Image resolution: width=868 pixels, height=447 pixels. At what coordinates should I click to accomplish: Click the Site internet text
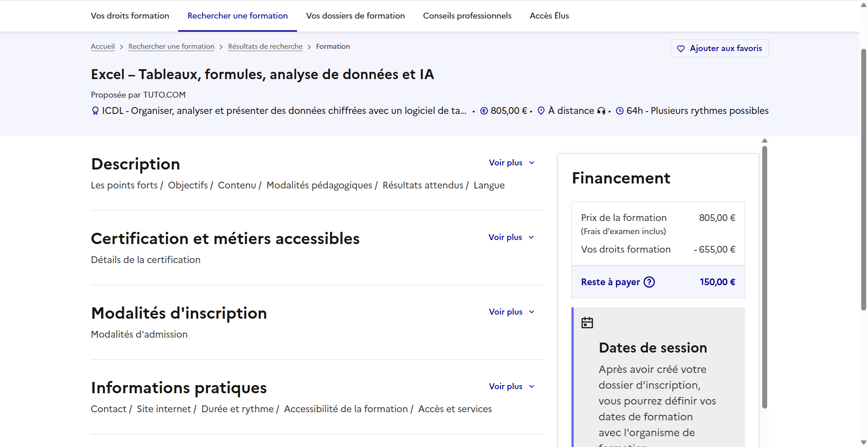[164, 409]
